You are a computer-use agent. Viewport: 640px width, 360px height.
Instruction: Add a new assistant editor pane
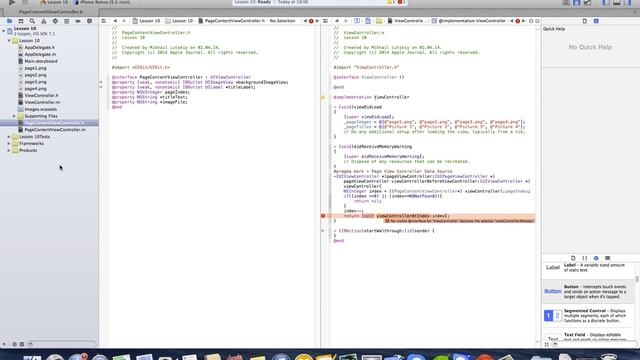[531, 21]
